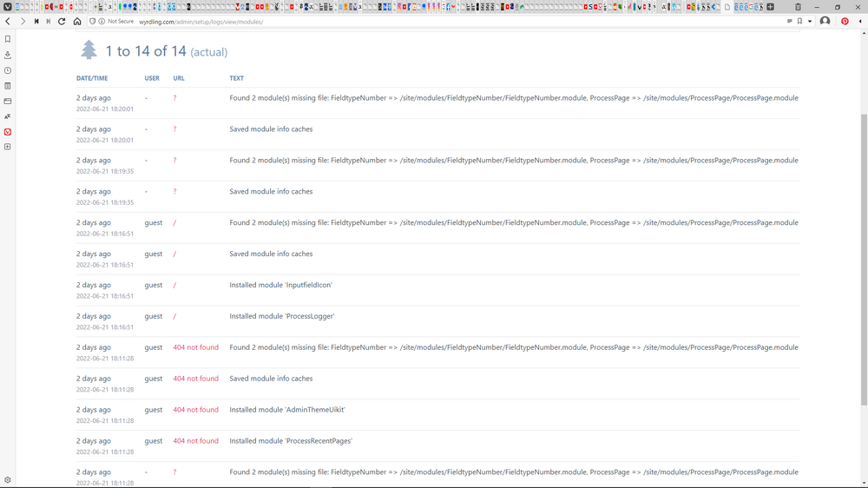
Task: Open '404 not found' link for ProcessRecentPages row
Action: pos(195,441)
